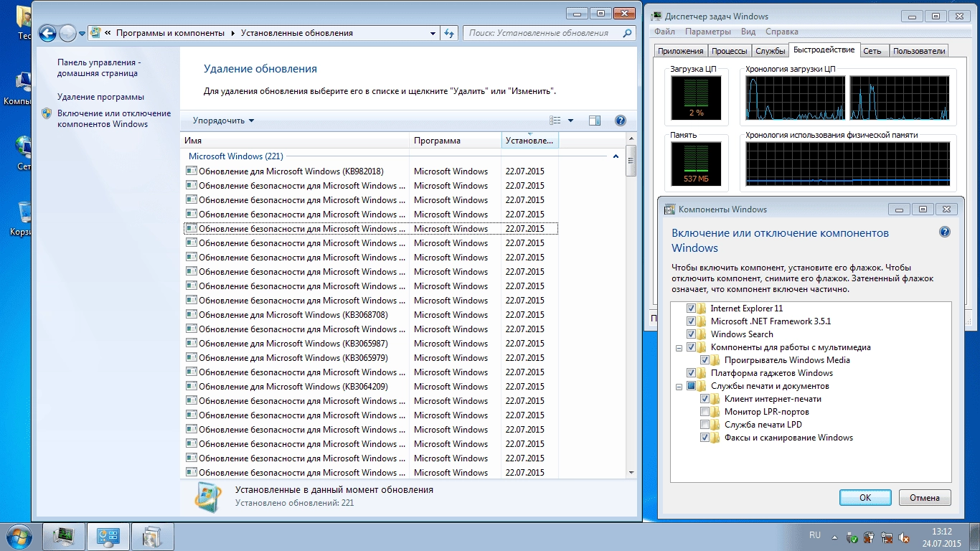Viewport: 980px width, 551px height.
Task: Click the CPU usage gauge showing 2 %
Action: click(696, 98)
